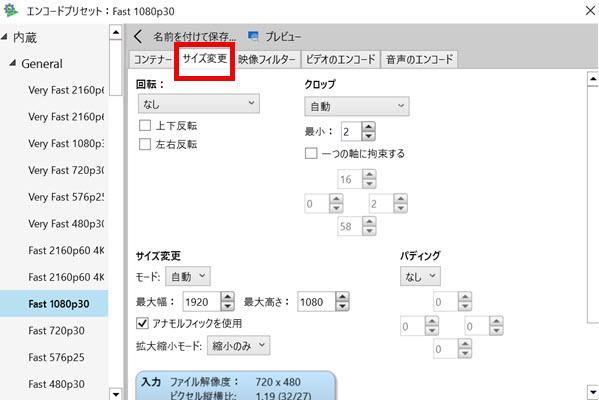The width and height of the screenshot is (599, 400).
Task: Click preset list scroll down arrow
Action: point(115,394)
